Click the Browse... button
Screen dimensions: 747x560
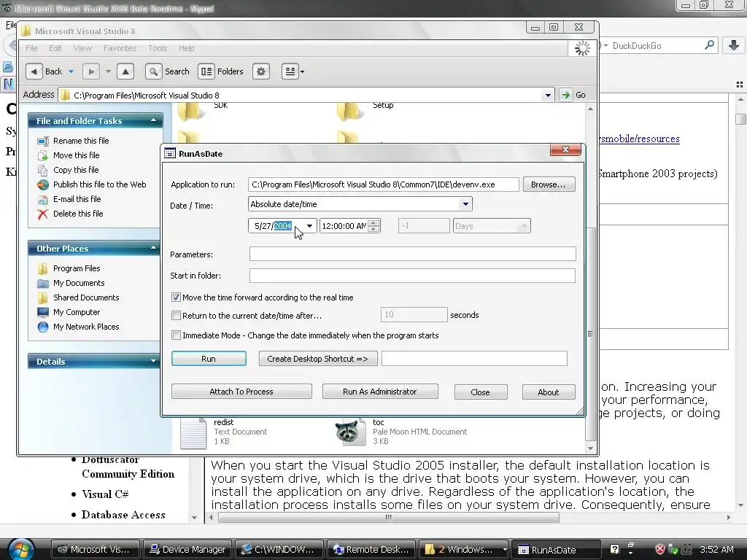[x=549, y=184]
